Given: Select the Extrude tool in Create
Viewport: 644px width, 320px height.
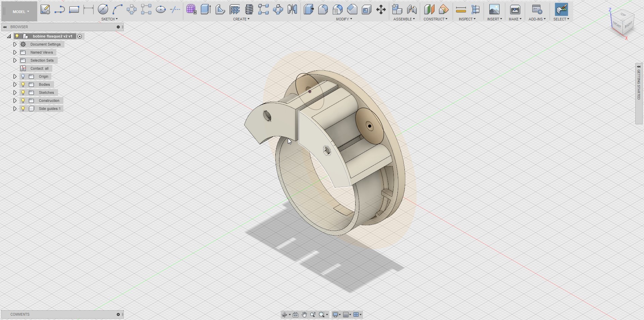Looking at the screenshot, I should point(206,9).
